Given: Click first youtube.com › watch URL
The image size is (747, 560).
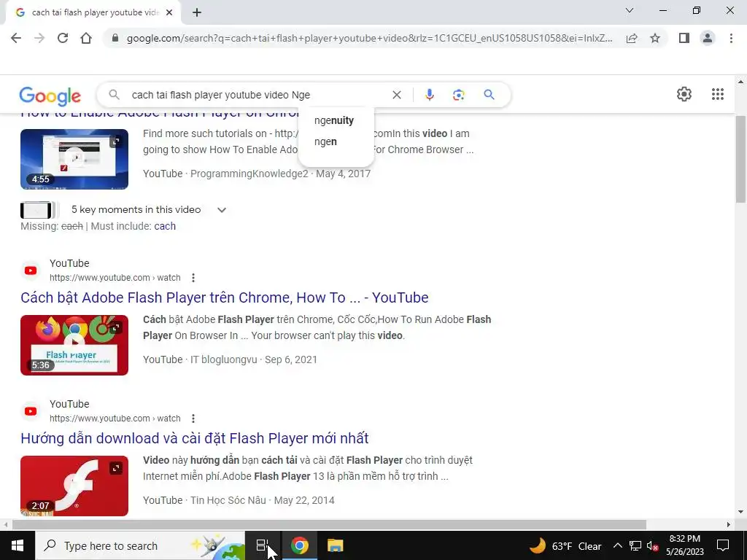Looking at the screenshot, I should point(115,278).
